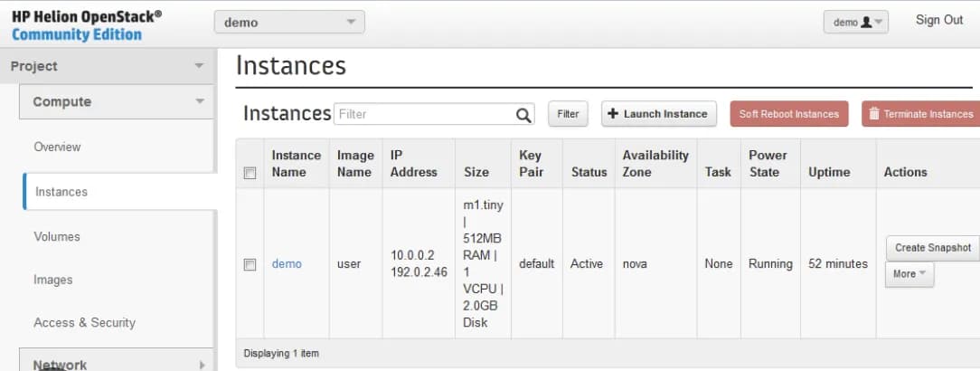
Task: Click the Create Snapshot button
Action: tap(933, 248)
